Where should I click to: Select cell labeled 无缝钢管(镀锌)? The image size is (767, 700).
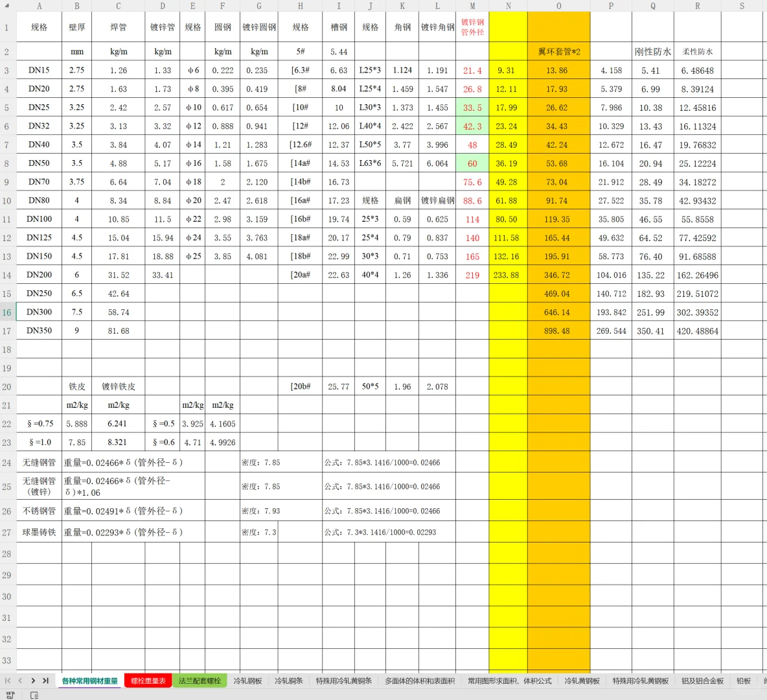point(39,486)
